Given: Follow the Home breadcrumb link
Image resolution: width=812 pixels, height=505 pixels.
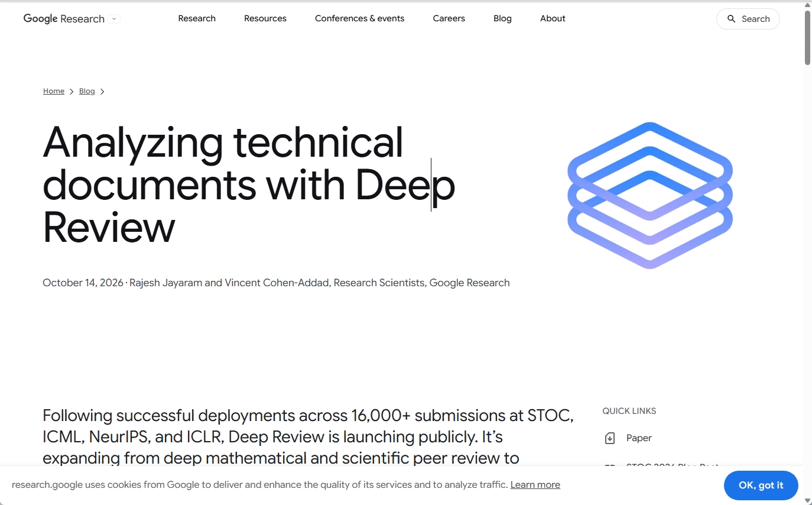Looking at the screenshot, I should point(54,91).
